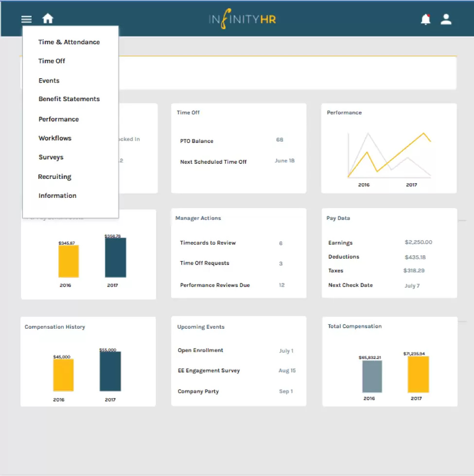Select Time & Attendance from menu
The image size is (474, 476).
coord(69,42)
